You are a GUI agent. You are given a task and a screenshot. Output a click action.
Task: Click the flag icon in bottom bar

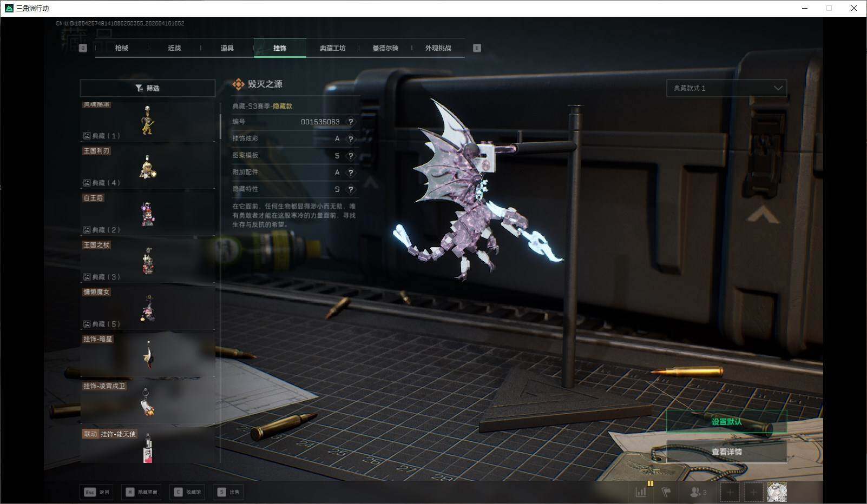(666, 492)
